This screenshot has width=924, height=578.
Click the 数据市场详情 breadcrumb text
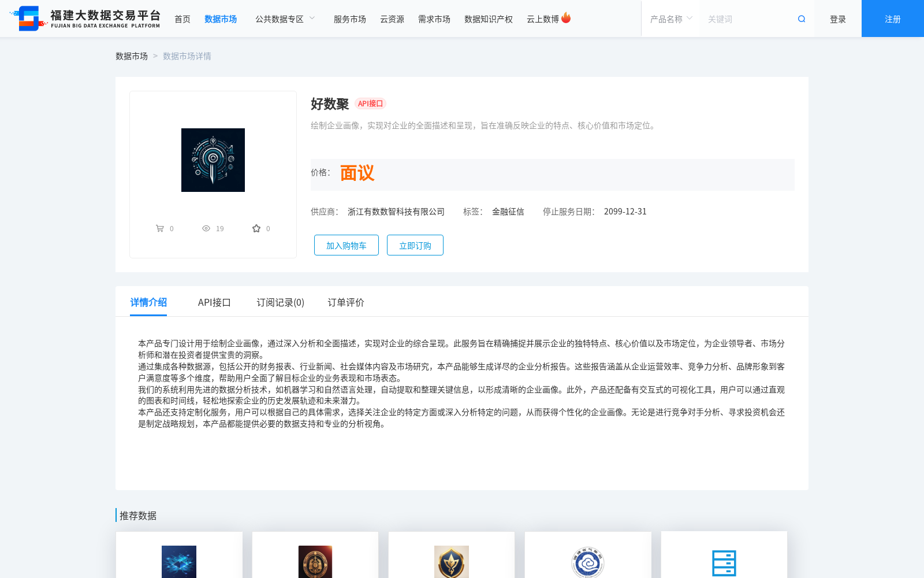pyautogui.click(x=187, y=56)
